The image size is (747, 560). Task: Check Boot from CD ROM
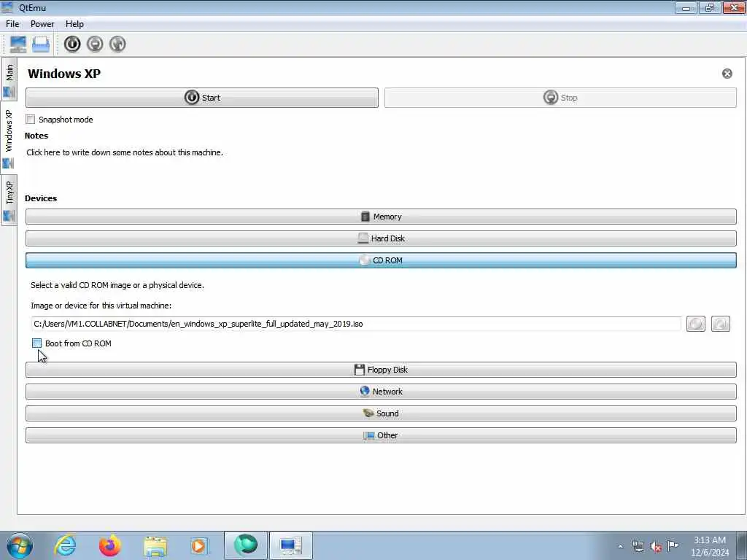pos(36,343)
